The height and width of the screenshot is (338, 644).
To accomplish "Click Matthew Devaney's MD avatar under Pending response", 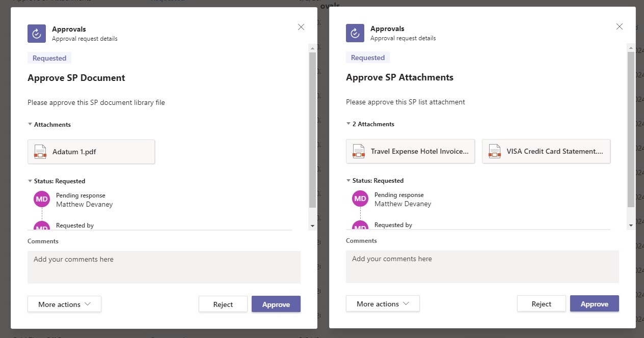I will (41, 199).
